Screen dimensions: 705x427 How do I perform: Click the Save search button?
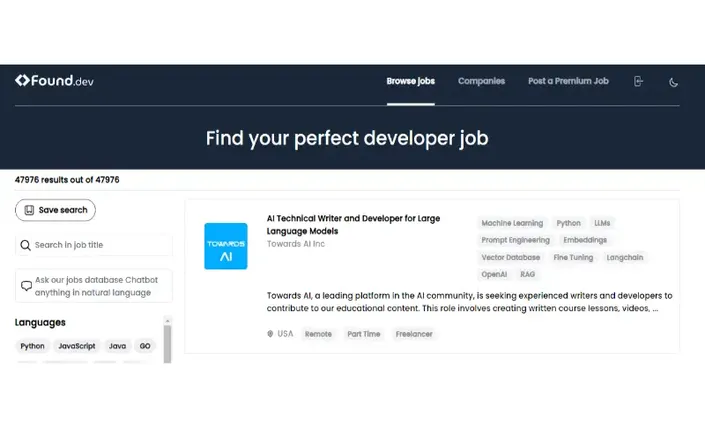point(55,210)
